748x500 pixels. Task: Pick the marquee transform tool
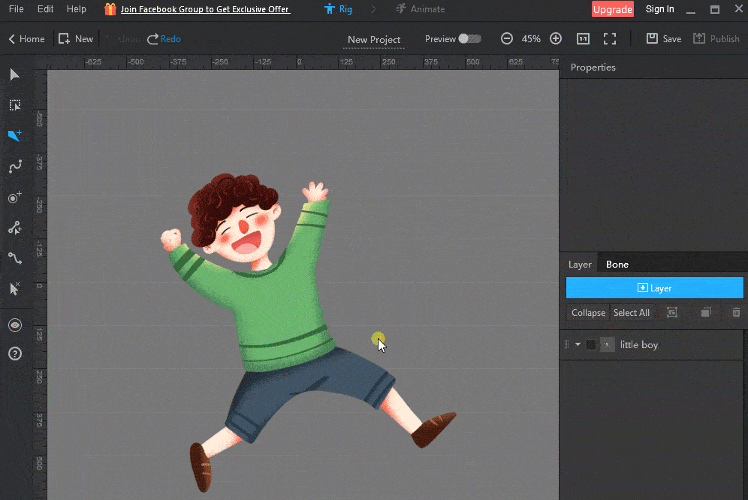click(x=15, y=105)
